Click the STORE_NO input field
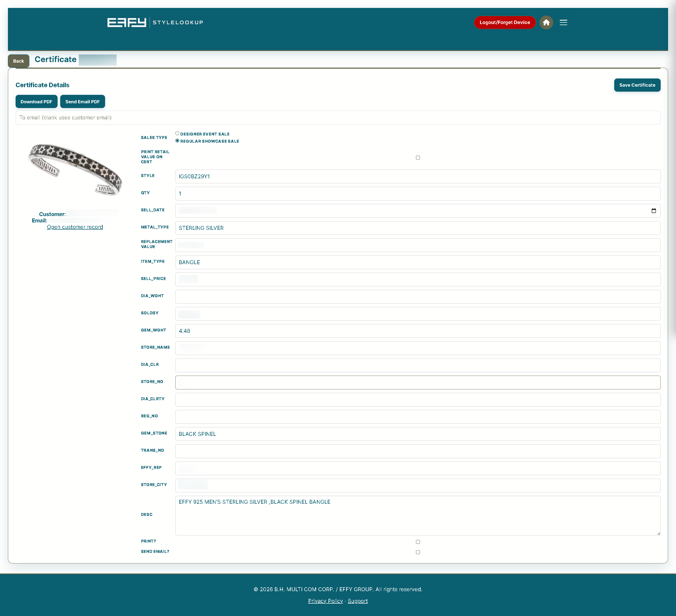This screenshot has height=616, width=676. [418, 382]
